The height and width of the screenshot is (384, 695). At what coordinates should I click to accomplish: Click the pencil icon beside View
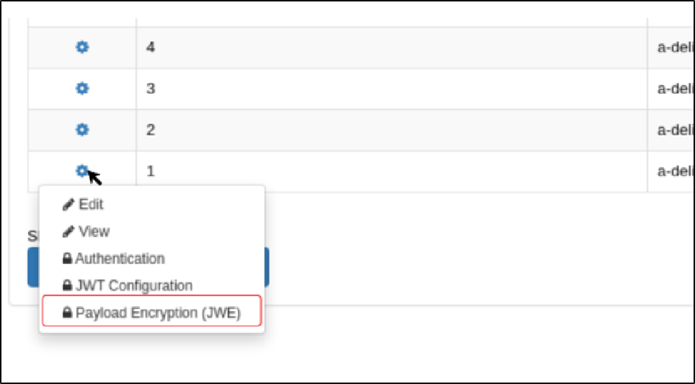pyautogui.click(x=68, y=232)
